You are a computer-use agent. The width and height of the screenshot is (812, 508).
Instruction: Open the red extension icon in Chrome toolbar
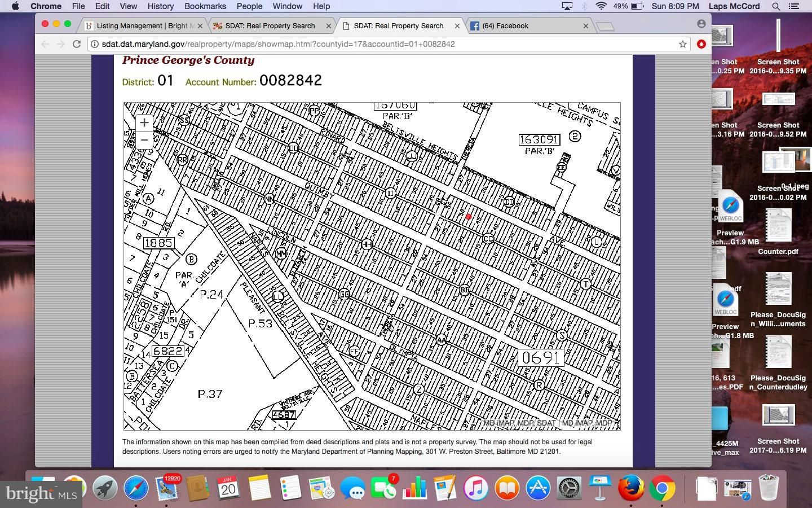click(x=701, y=44)
